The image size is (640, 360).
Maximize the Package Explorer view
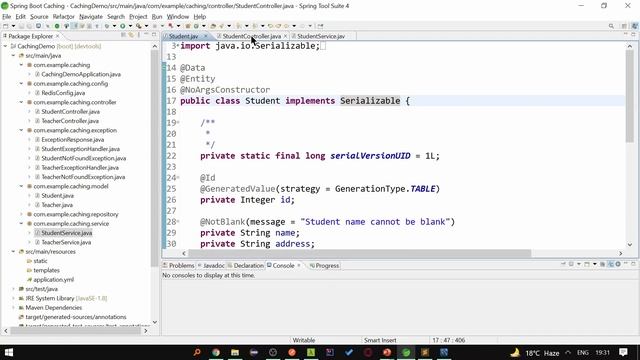click(154, 36)
